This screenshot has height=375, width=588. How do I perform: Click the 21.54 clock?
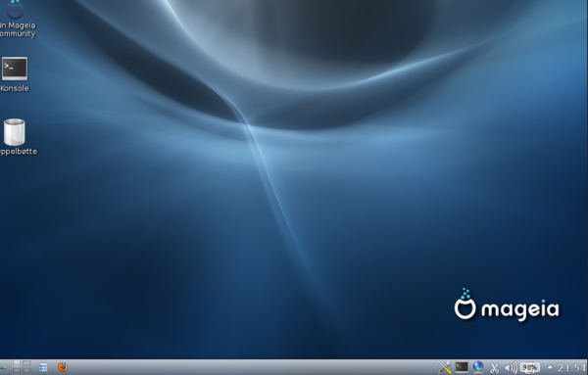[571, 368]
